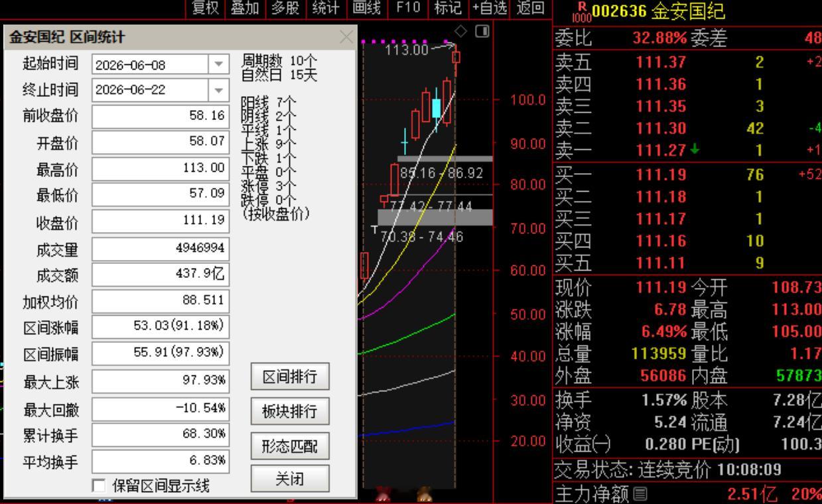Click the green down arrow at 卖一 price
Image resolution: width=822 pixels, height=504 pixels.
click(x=694, y=151)
